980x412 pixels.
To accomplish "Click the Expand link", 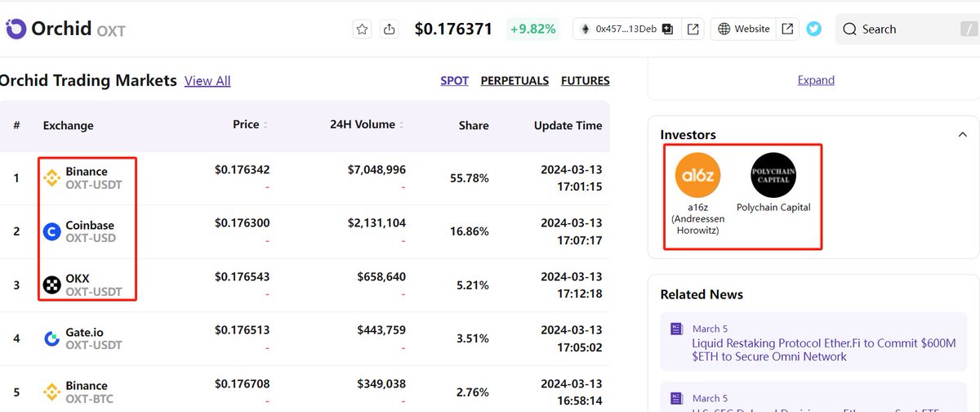I will (816, 80).
